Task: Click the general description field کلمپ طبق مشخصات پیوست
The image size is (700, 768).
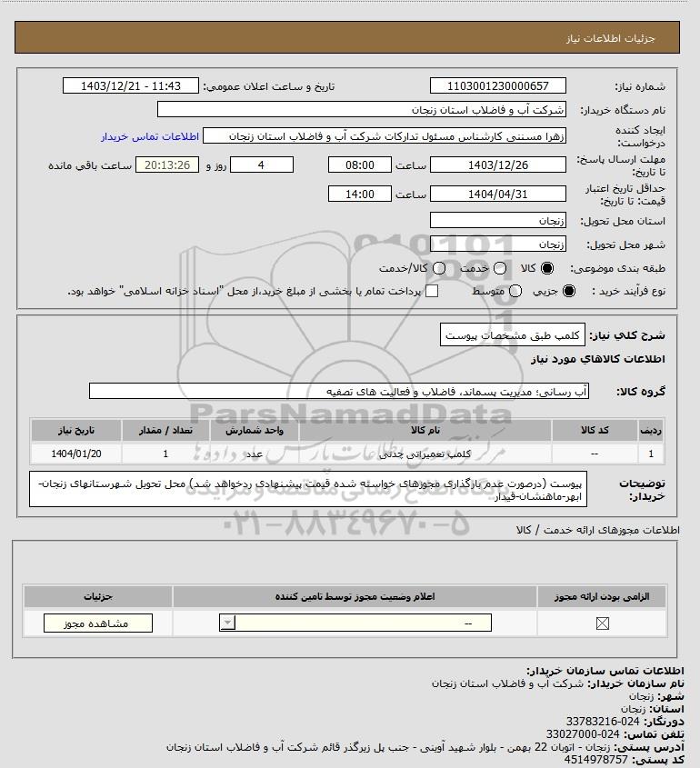Action: [x=513, y=335]
